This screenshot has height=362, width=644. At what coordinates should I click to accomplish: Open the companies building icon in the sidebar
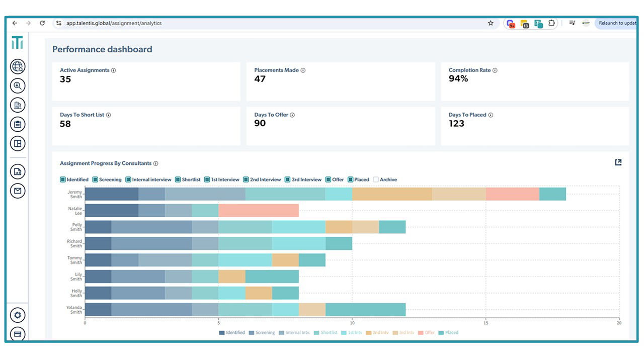pos(18,105)
